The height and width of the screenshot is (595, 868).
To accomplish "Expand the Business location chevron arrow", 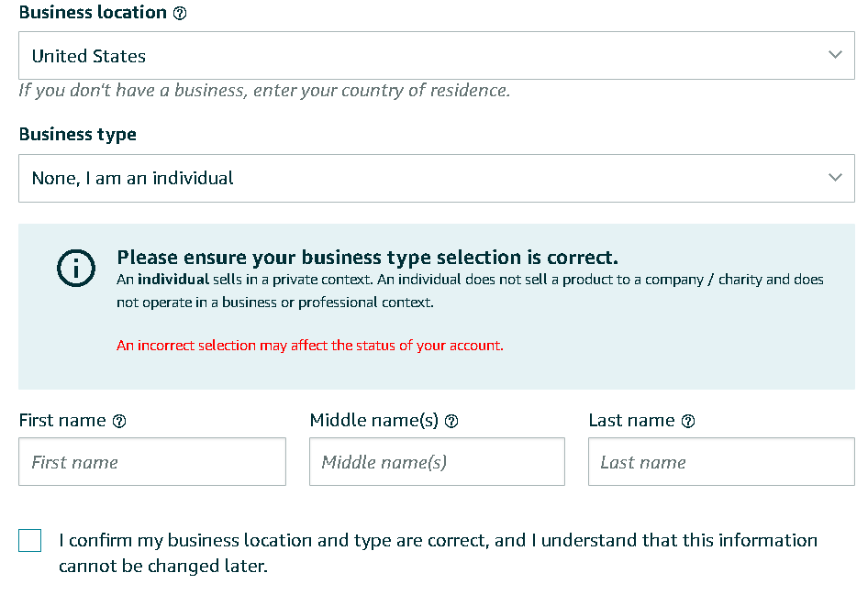I will click(835, 55).
